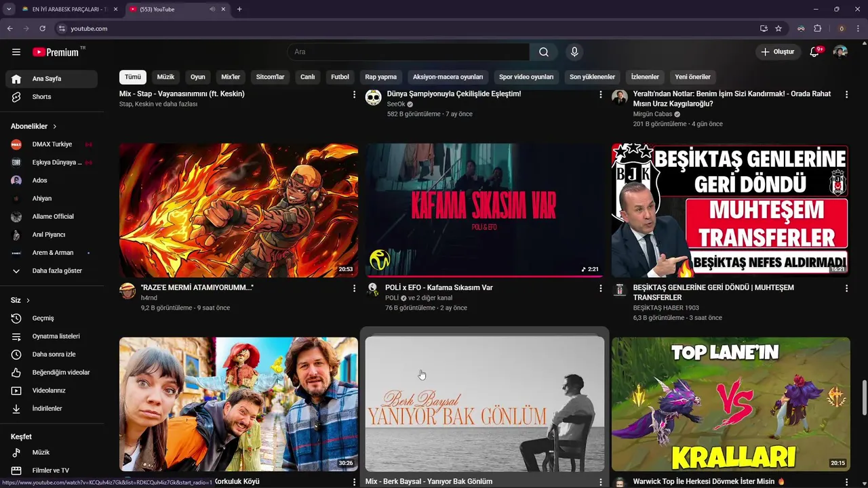This screenshot has height=488, width=868.
Task: Play the Top Lane'in Kralları thumbnail
Action: pos(730,404)
